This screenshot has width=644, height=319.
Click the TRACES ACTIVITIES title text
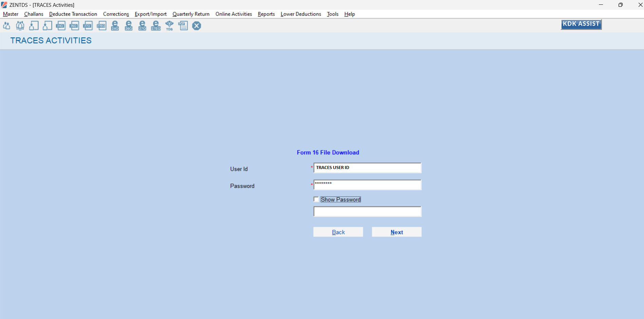tap(51, 40)
